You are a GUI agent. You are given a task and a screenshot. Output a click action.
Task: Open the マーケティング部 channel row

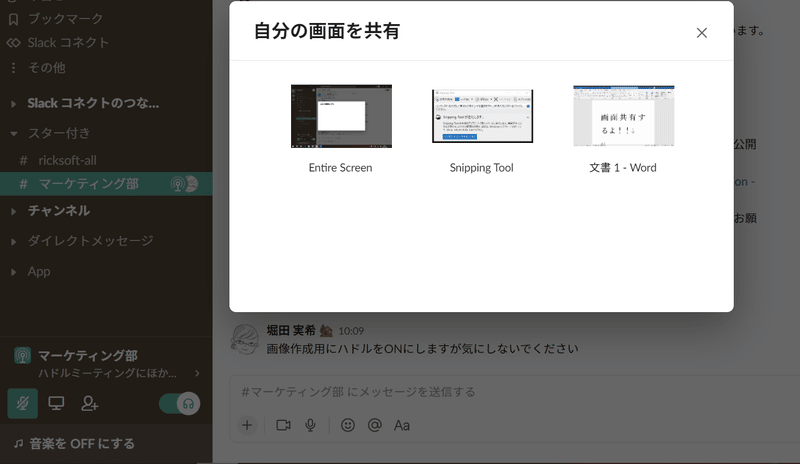(106, 184)
